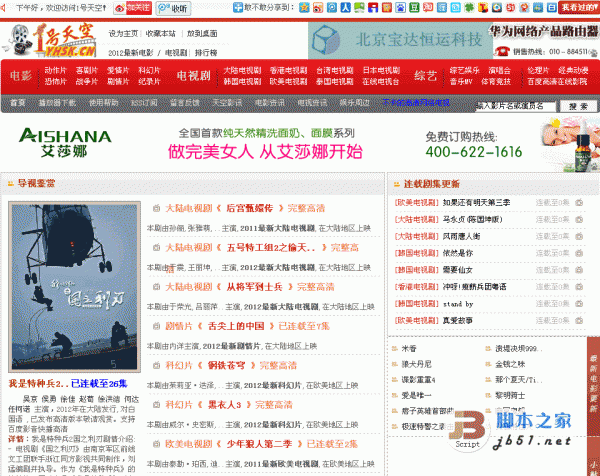Share to Renren (人) icon

pyautogui.click(x=346, y=7)
